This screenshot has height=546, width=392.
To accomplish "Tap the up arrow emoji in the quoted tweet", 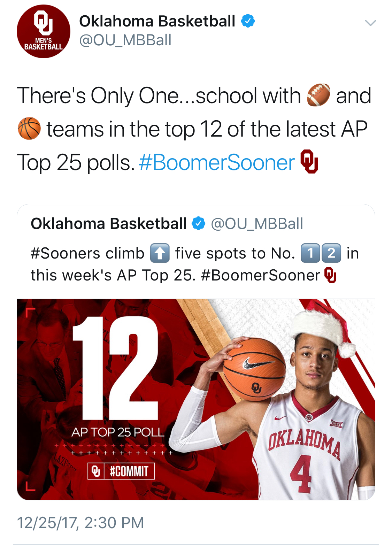I will (160, 253).
